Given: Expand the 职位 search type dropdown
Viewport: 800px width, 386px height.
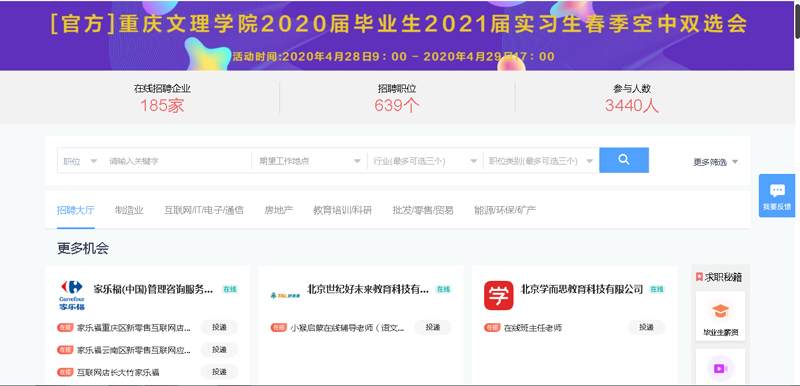Looking at the screenshot, I should 80,161.
